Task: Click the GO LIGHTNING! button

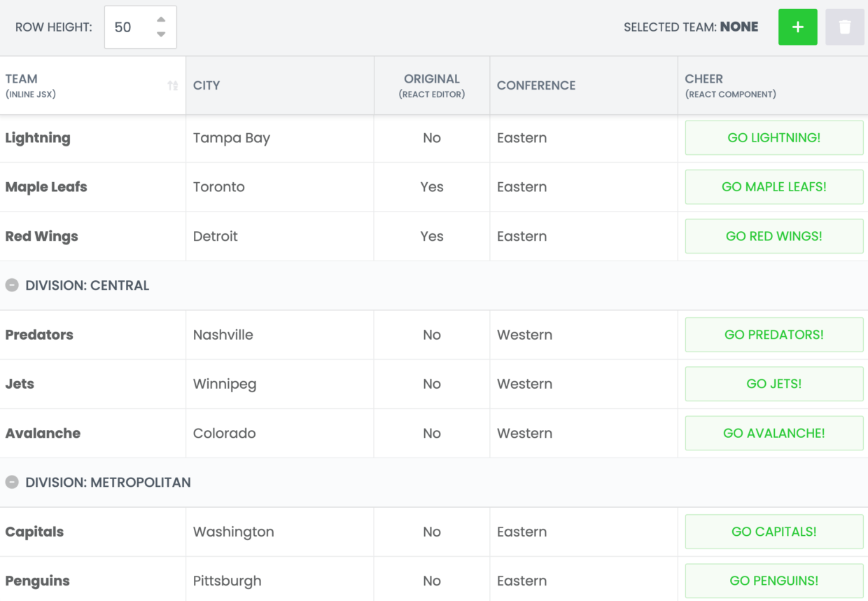Action: pos(774,138)
